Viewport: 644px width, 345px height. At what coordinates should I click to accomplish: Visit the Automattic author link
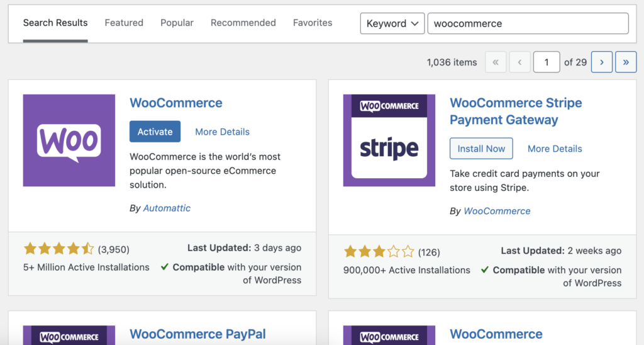tap(167, 208)
